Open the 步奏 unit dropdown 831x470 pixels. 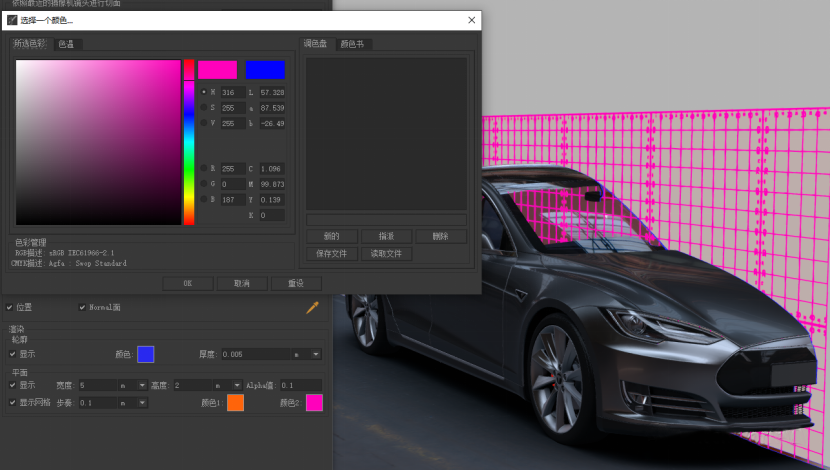pos(133,403)
